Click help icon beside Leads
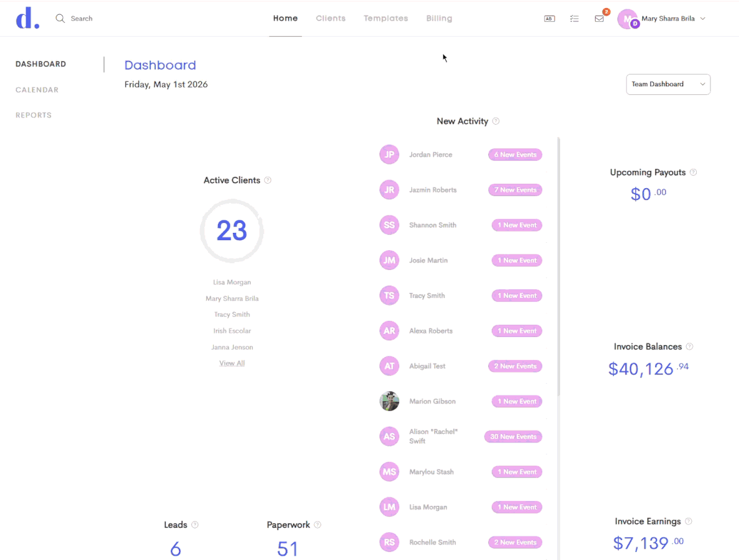Screen dimensions: 739x560 pyautogui.click(x=194, y=525)
